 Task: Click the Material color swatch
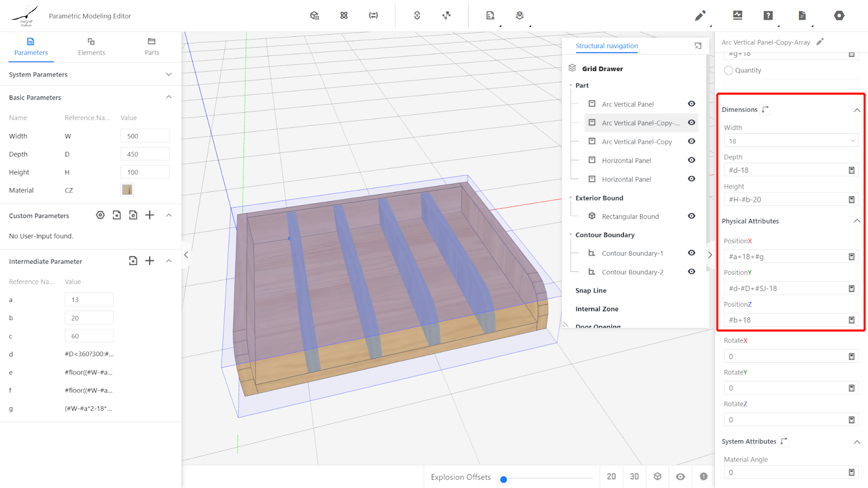pos(127,190)
